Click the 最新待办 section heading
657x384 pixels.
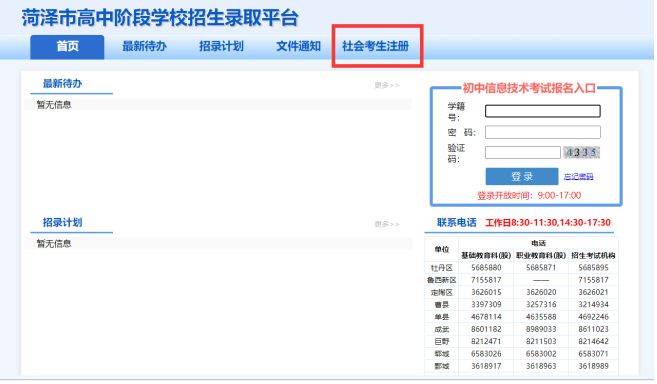62,83
